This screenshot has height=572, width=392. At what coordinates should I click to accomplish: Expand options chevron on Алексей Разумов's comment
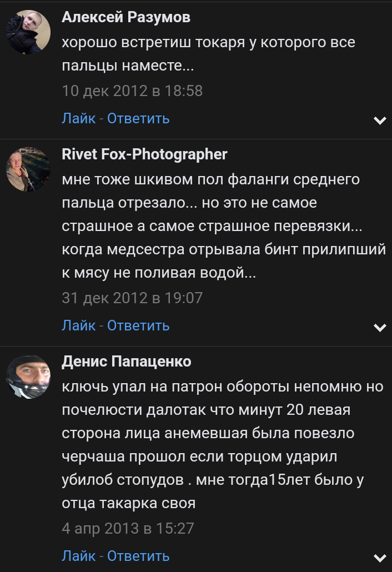point(380,120)
